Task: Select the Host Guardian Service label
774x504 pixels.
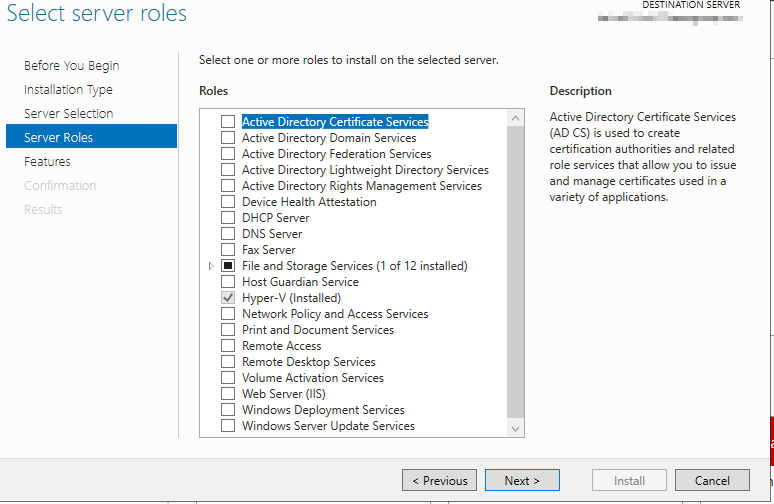Action: tap(300, 282)
